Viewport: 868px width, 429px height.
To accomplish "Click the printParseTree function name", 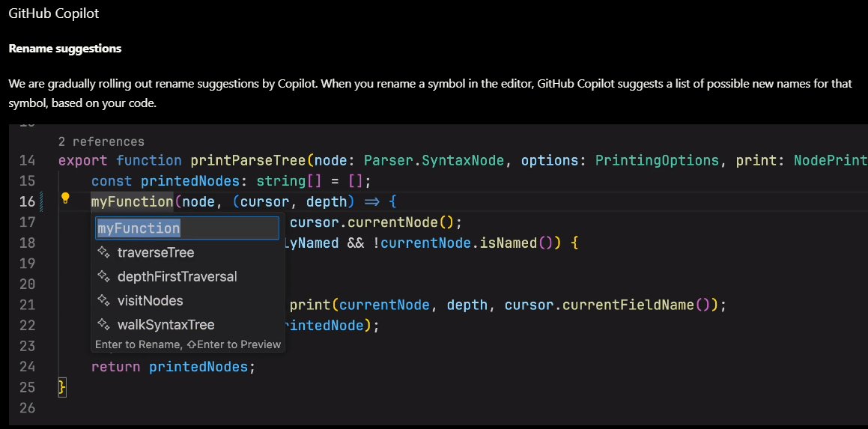I will [x=249, y=160].
